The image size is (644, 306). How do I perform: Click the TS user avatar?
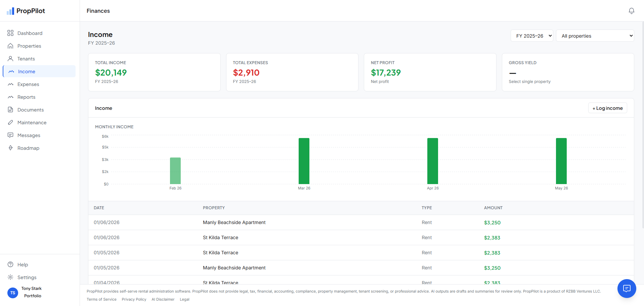(13, 293)
